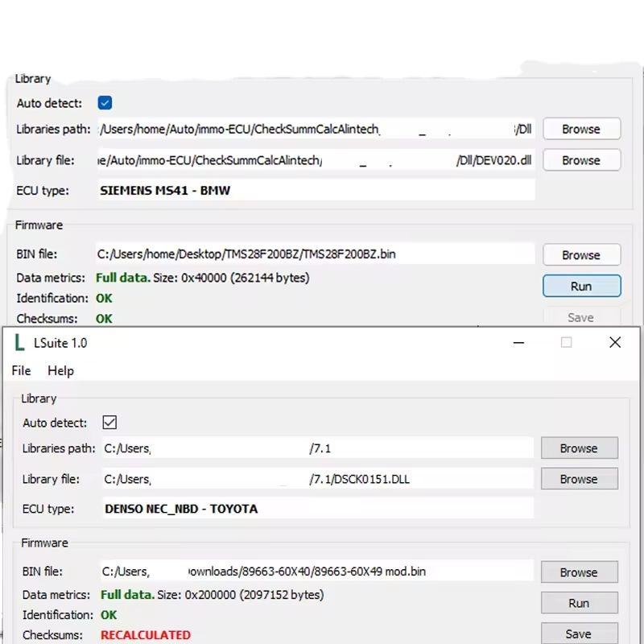This screenshot has width=644, height=644.
Task: Click the Identification OK status in back window
Action: 104,298
